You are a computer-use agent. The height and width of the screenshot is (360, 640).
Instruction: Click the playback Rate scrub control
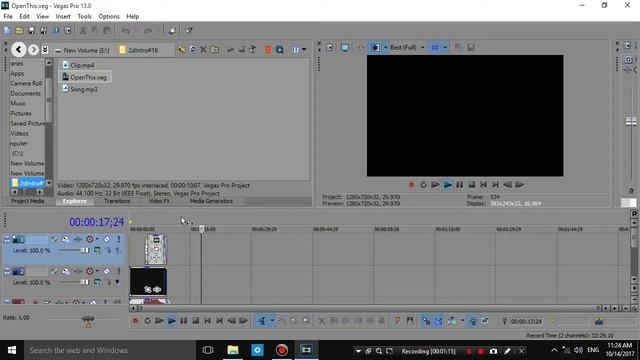pyautogui.click(x=88, y=320)
